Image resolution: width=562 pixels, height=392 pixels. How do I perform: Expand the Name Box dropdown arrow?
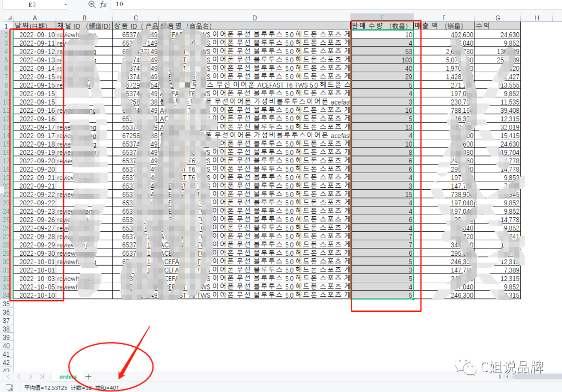point(66,5)
